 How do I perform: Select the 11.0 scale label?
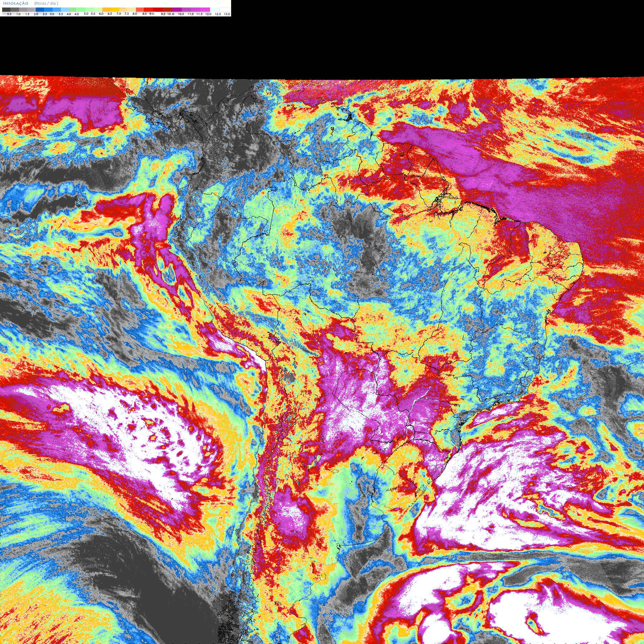[x=191, y=14]
